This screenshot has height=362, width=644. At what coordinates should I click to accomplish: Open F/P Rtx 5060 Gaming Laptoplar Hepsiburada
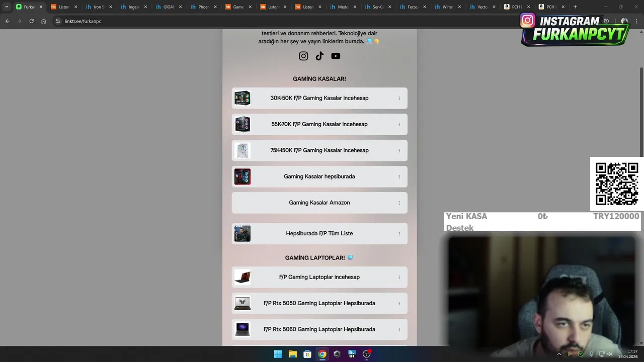click(319, 329)
